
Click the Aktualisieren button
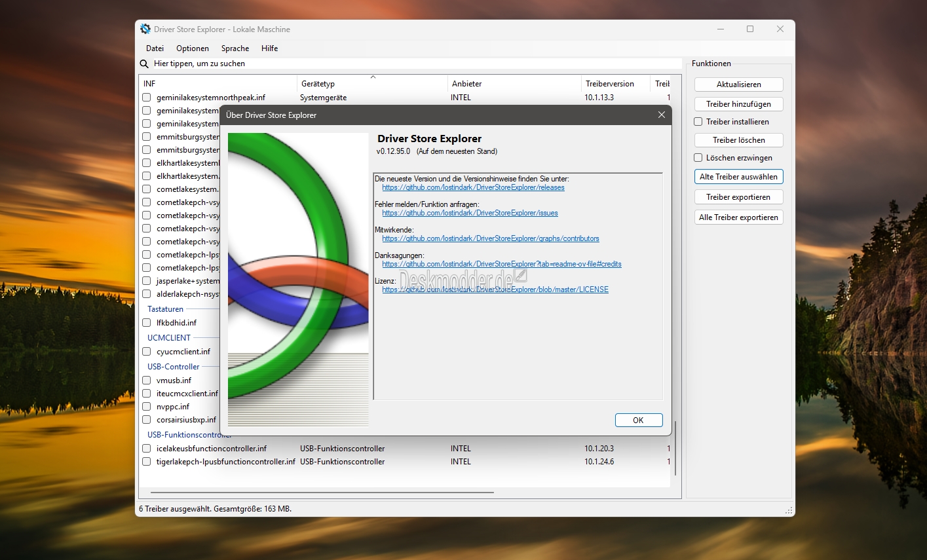[739, 84]
